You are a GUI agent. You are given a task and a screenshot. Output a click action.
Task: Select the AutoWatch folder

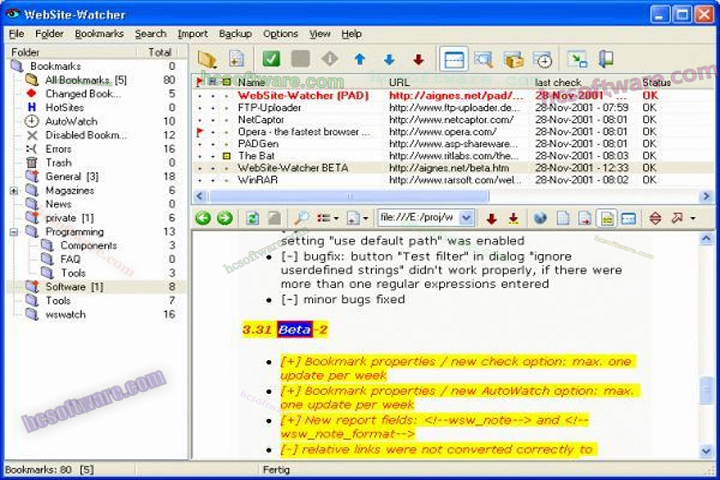coord(71,121)
